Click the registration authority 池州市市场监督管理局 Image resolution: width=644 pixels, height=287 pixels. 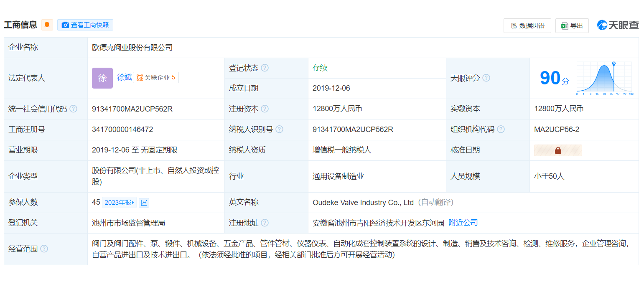click(128, 223)
